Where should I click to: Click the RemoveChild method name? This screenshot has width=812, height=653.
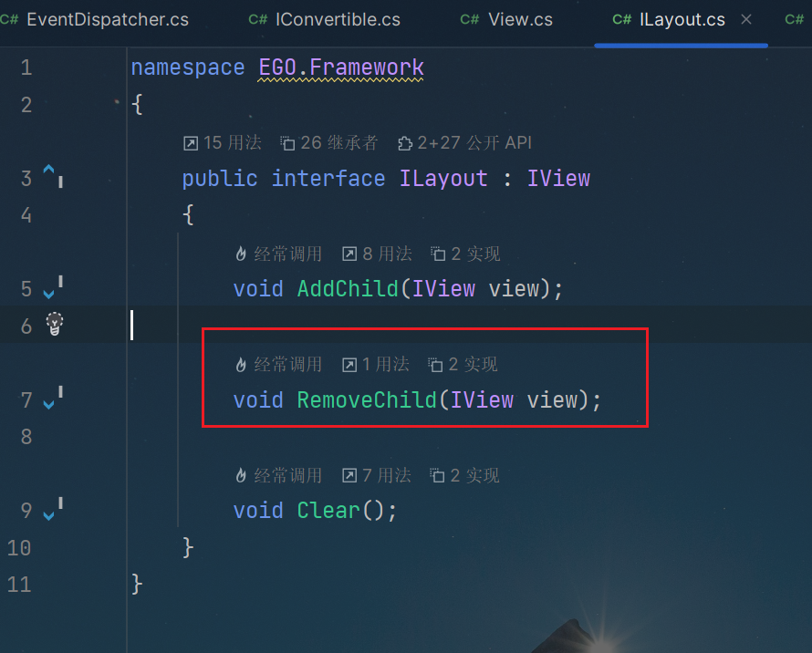367,400
